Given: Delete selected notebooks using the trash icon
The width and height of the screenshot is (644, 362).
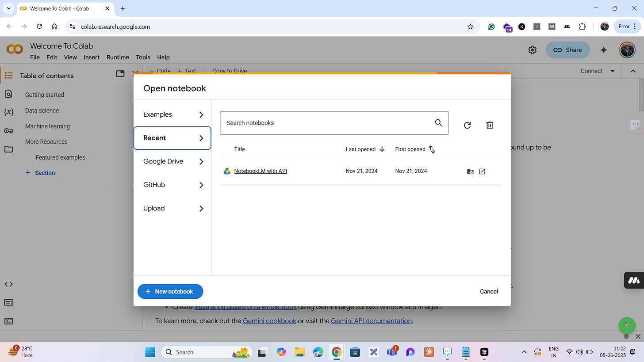Looking at the screenshot, I should coord(489,125).
